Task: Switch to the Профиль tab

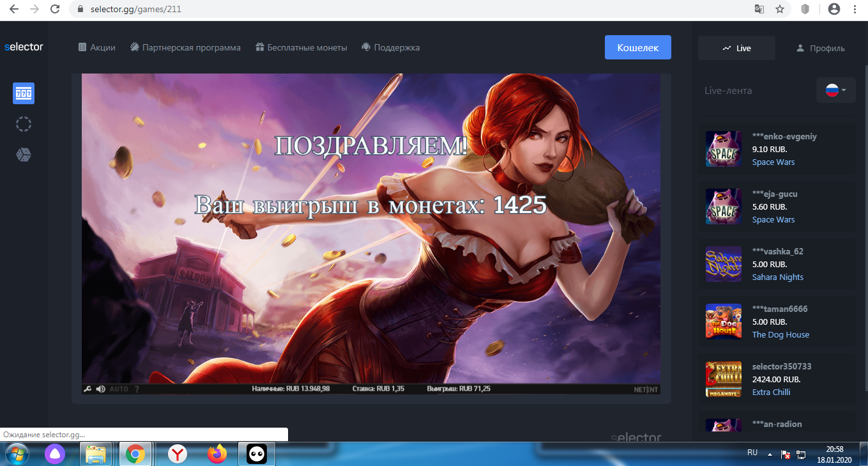Action: point(820,48)
